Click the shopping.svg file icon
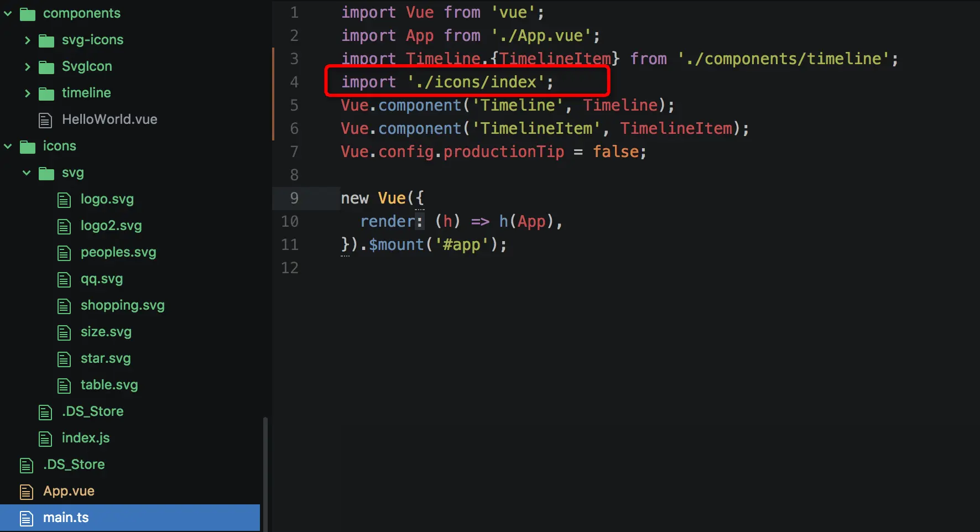This screenshot has width=980, height=532. coord(64,306)
